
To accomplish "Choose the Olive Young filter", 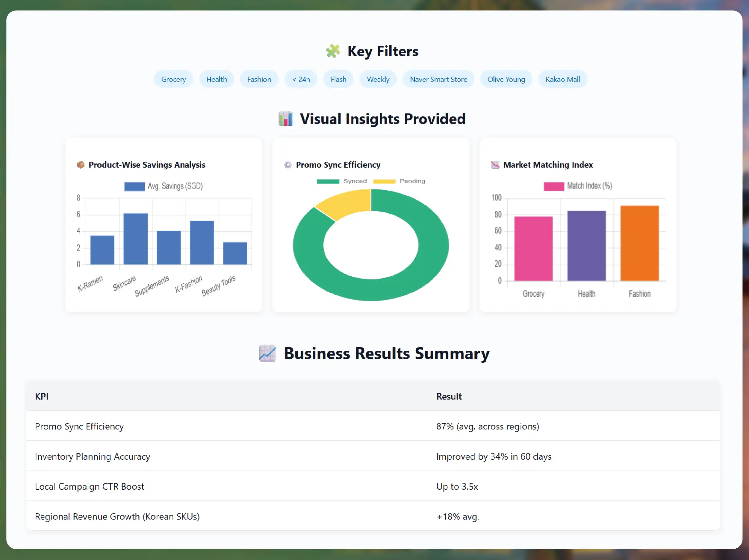I will click(506, 80).
